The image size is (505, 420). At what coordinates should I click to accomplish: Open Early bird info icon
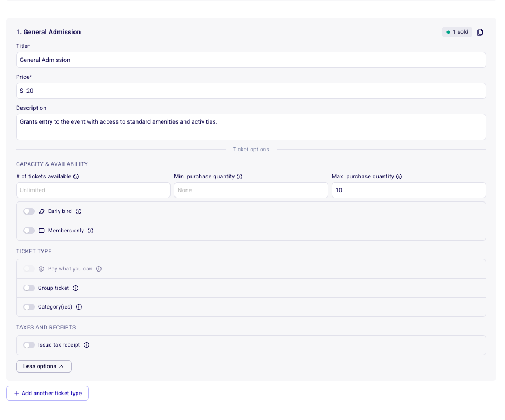[x=78, y=211]
